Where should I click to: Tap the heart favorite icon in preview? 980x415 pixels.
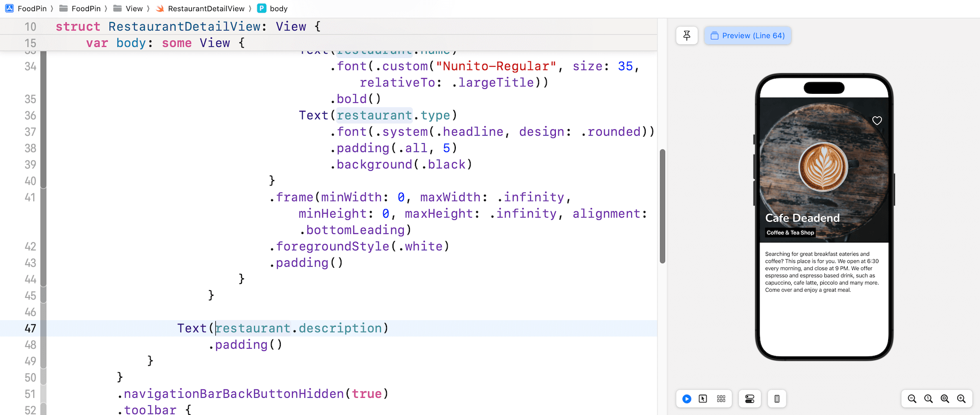point(876,121)
